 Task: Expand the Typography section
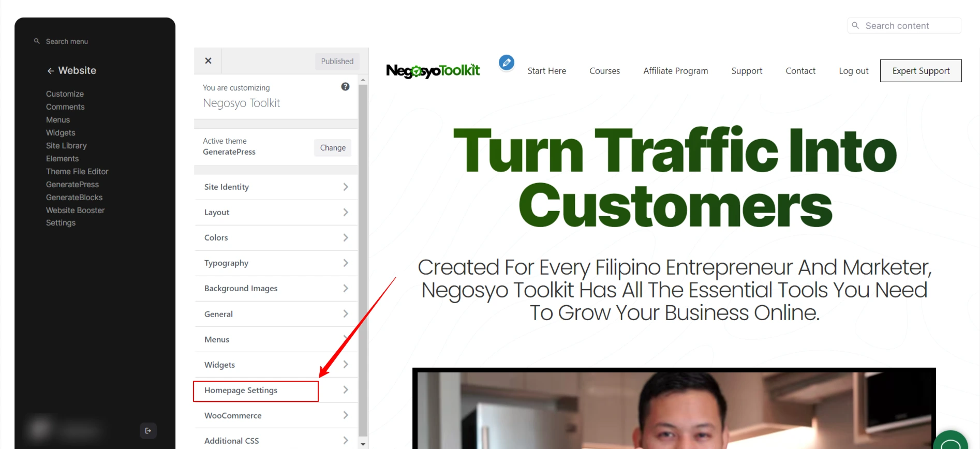click(276, 263)
